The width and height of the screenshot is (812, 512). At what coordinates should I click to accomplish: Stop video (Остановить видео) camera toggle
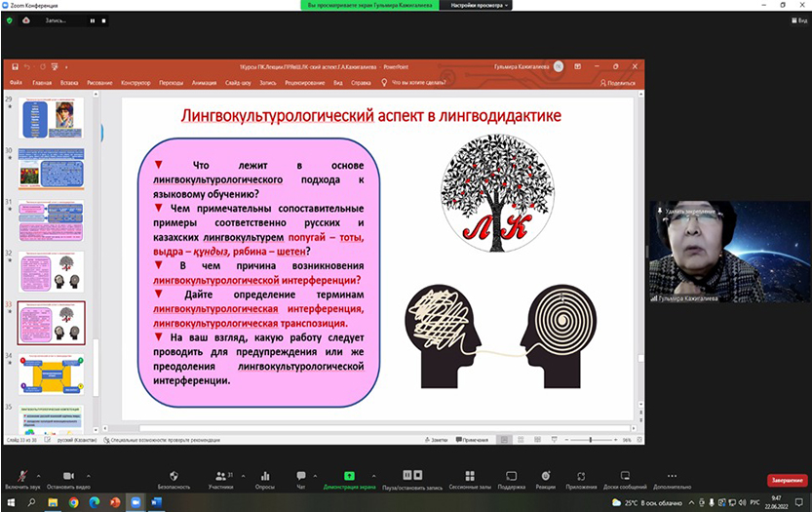pyautogui.click(x=67, y=474)
